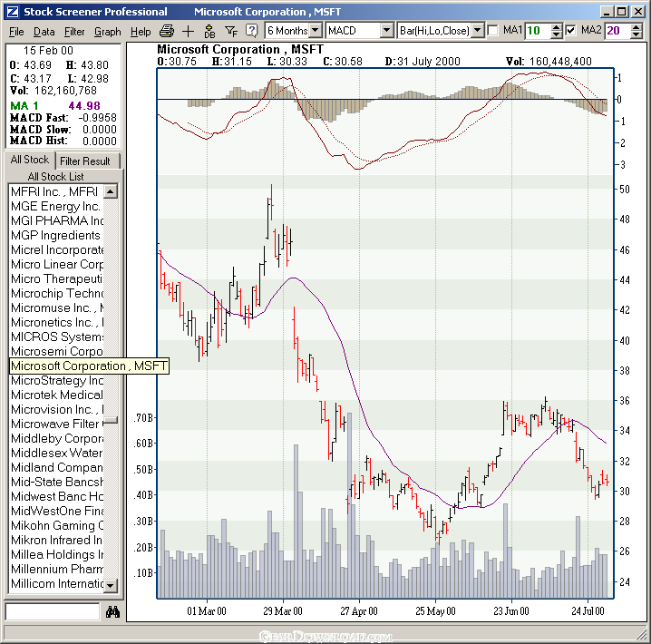Open the Data menu

(x=44, y=32)
